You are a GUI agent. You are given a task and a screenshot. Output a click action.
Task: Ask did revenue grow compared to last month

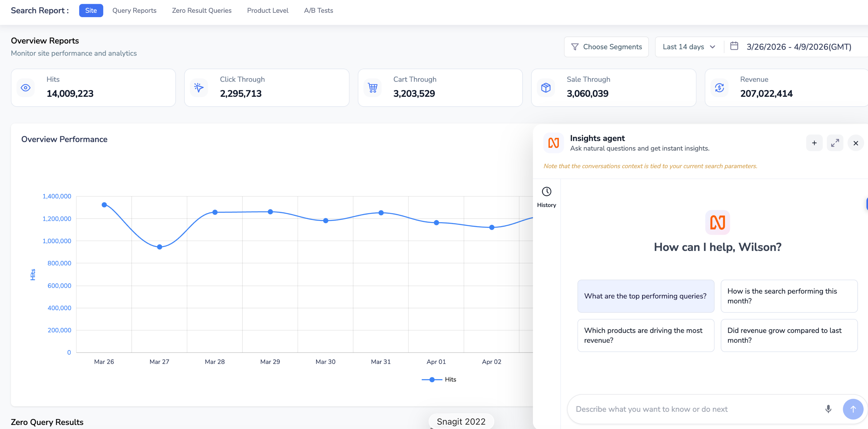point(788,335)
